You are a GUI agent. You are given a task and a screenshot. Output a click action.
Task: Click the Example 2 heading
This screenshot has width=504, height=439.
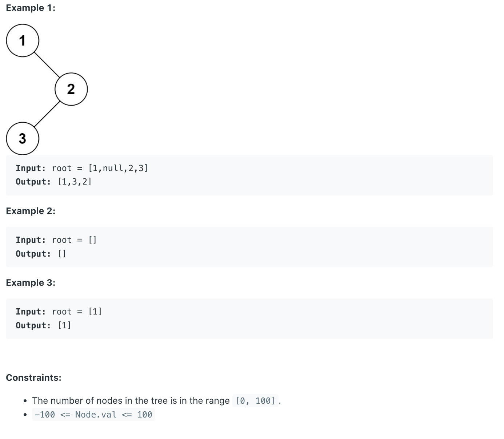coord(31,211)
